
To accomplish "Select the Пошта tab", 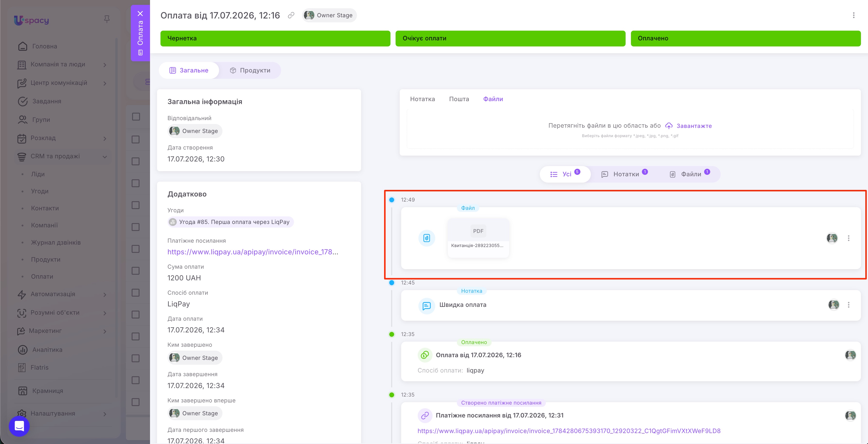I will point(459,99).
